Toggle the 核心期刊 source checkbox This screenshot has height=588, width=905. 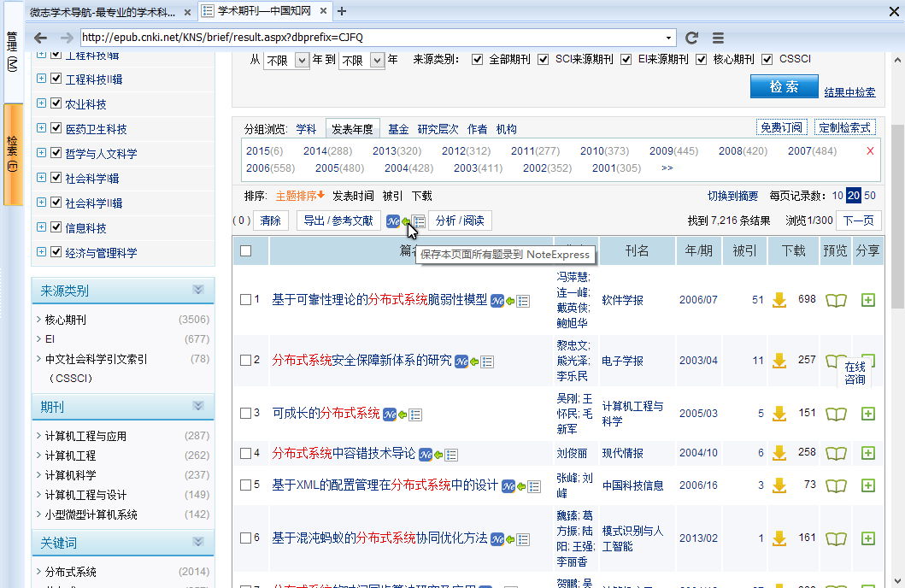[702, 59]
